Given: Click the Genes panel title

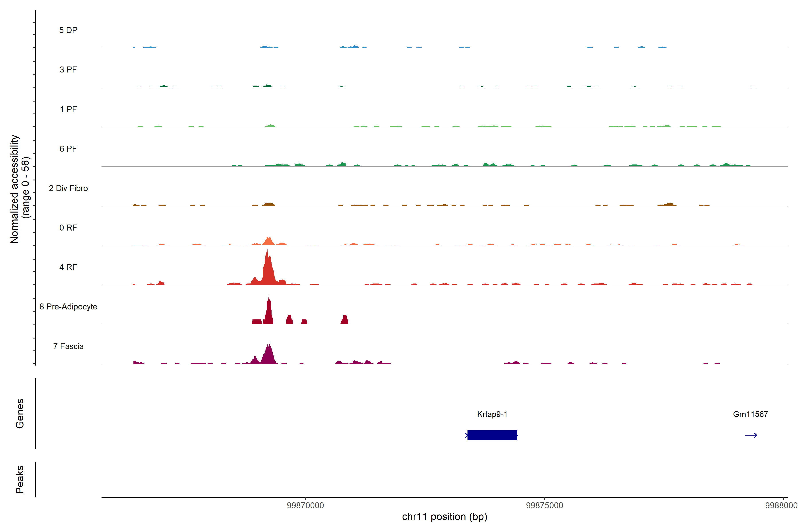Looking at the screenshot, I should click(x=20, y=413).
